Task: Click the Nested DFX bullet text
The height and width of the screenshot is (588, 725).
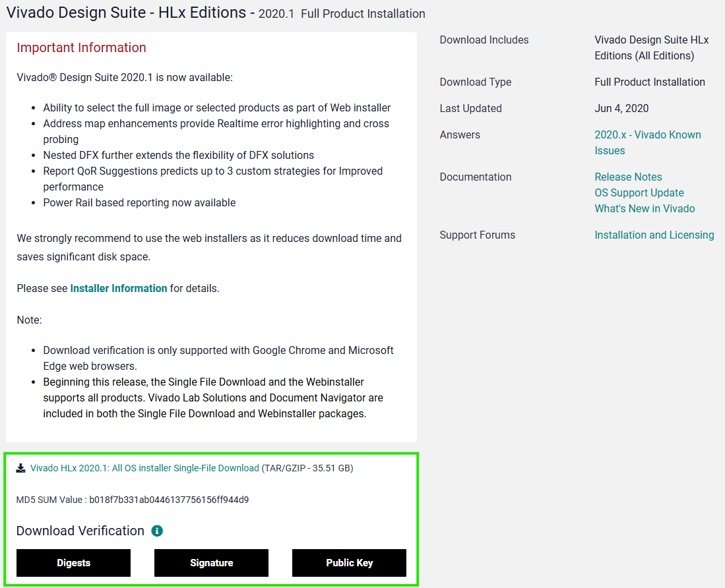Action: 179,155
